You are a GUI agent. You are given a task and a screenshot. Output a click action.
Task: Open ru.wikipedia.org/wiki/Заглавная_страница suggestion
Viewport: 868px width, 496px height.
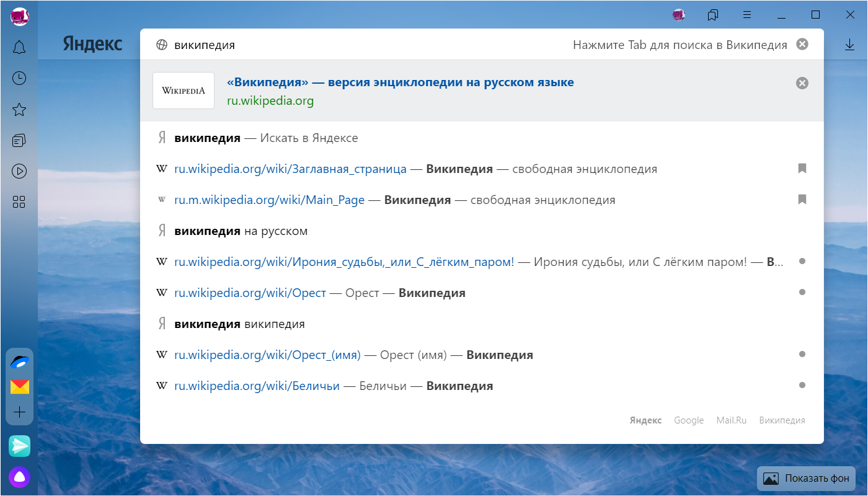(482, 169)
